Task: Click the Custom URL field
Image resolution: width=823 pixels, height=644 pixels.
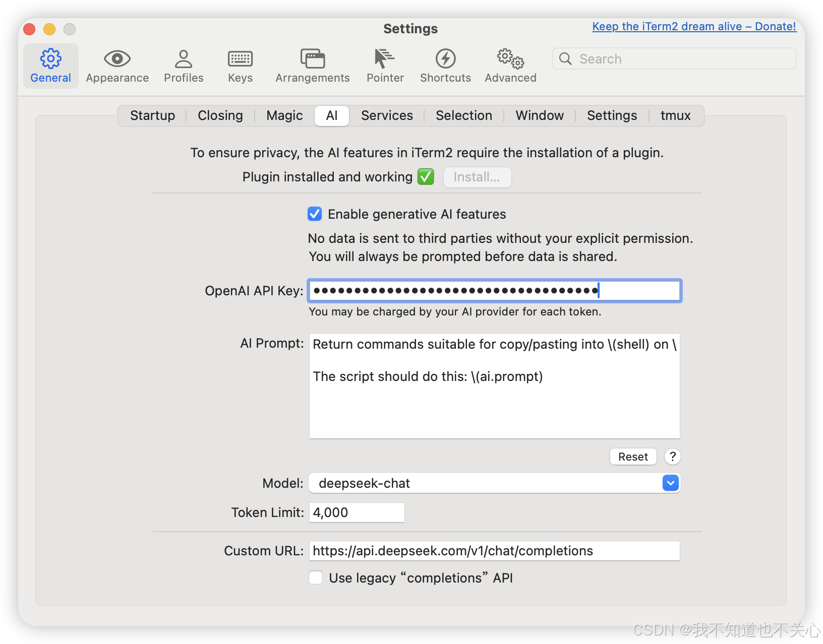Action: [x=494, y=551]
